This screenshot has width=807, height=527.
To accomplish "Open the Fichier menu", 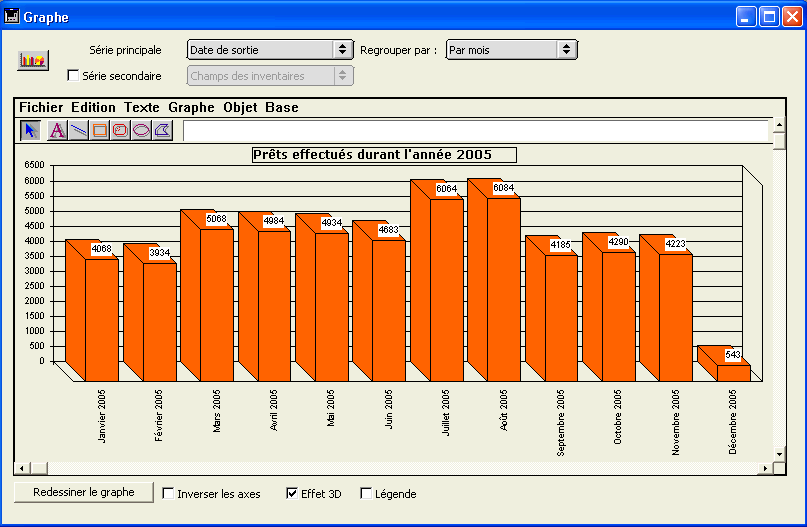I will pos(40,107).
